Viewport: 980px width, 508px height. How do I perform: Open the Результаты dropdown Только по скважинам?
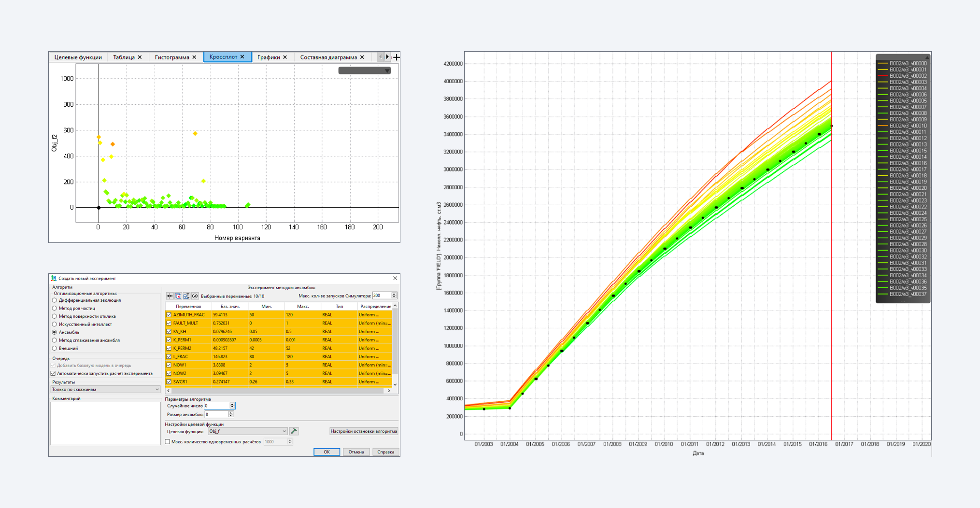tap(105, 389)
